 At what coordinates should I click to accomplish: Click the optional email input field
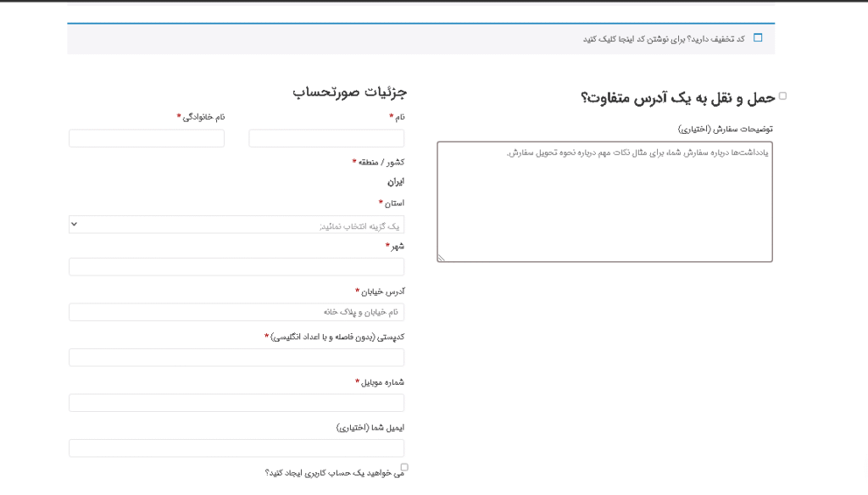click(236, 448)
